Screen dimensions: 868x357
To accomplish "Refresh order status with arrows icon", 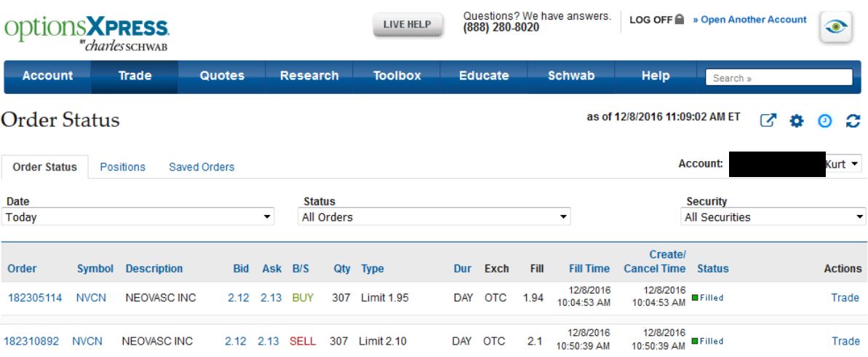I will [x=852, y=121].
